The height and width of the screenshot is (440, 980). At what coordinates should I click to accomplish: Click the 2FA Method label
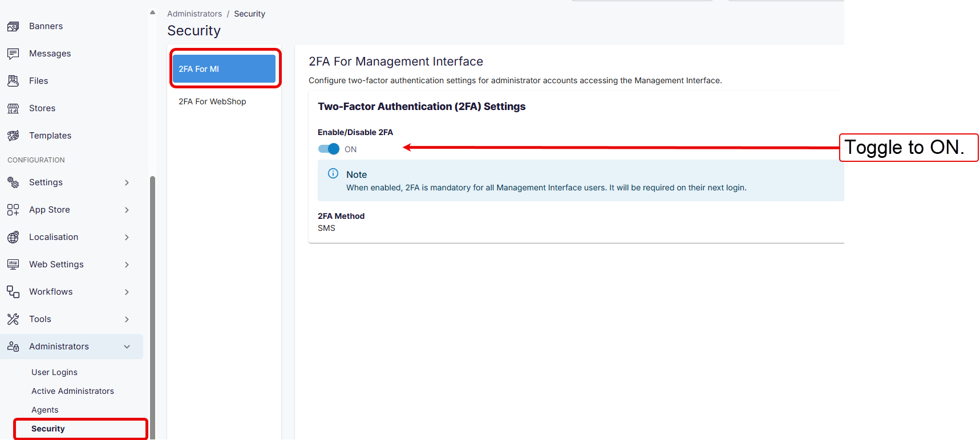point(341,216)
